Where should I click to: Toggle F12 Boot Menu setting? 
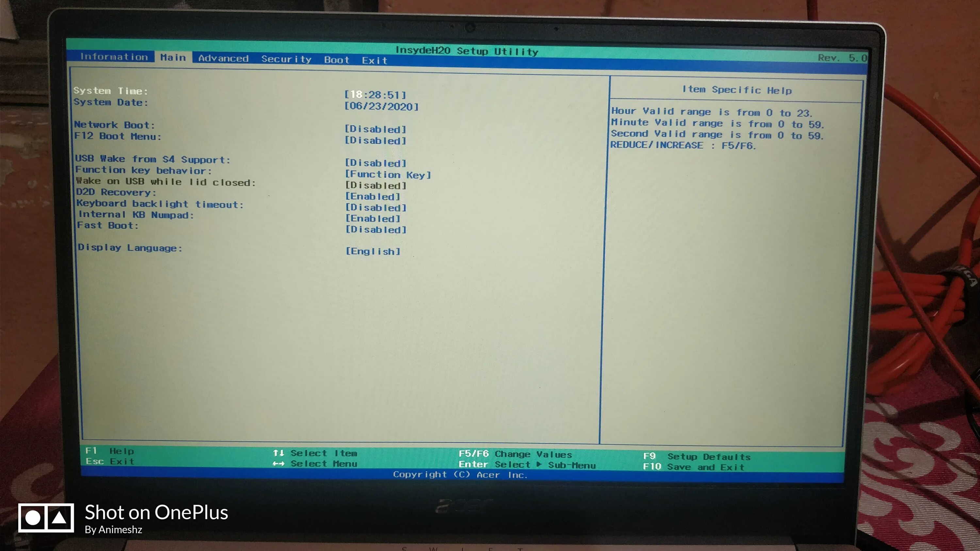(375, 140)
